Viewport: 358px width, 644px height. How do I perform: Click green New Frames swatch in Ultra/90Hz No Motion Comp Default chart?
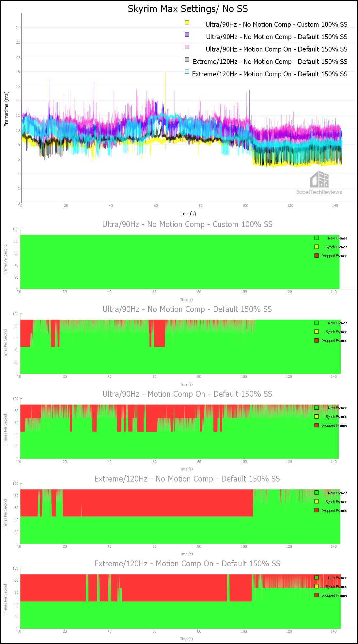317,323
